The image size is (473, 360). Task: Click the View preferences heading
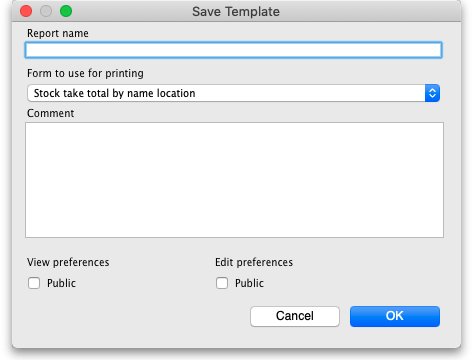pyautogui.click(x=68, y=262)
